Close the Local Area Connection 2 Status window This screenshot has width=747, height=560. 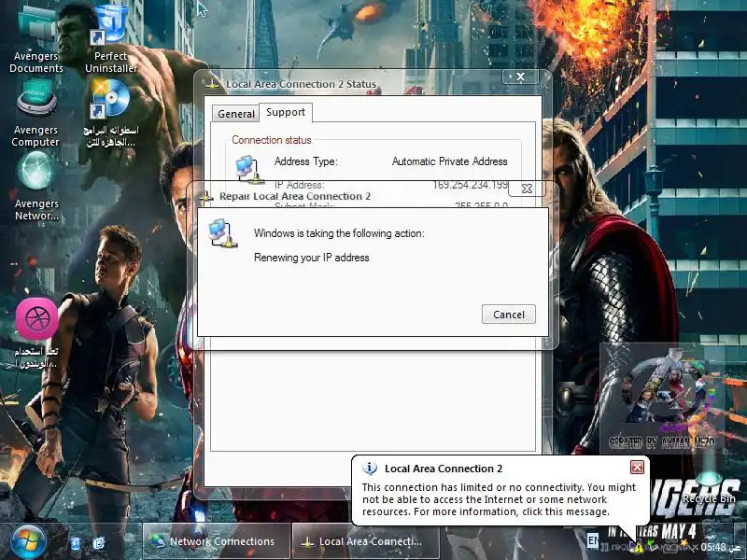point(520,77)
